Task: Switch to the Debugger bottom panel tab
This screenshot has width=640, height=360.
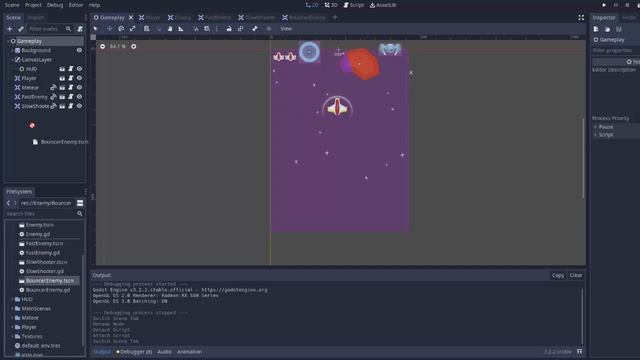Action: pyautogui.click(x=134, y=351)
